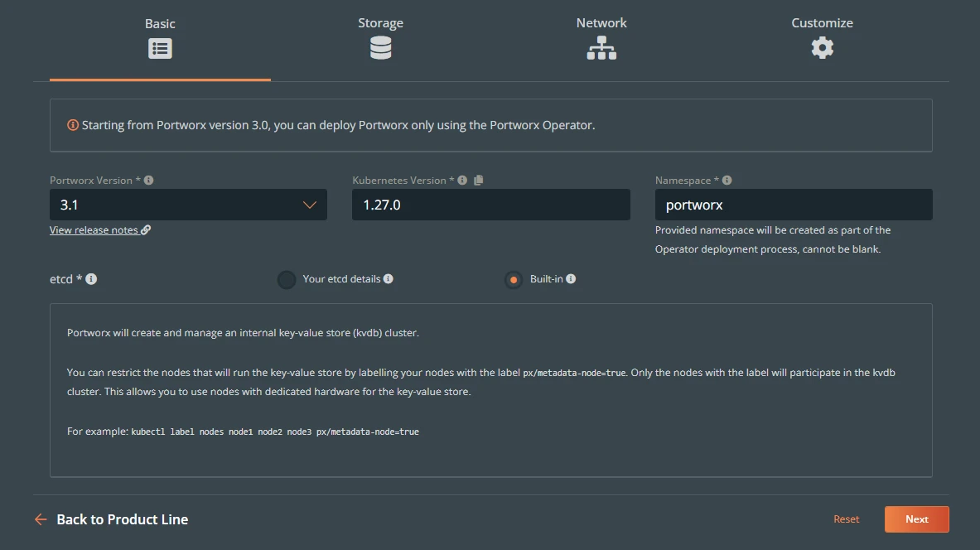This screenshot has height=550, width=980.
Task: Click the Kubernetes Version input field
Action: [490, 205]
